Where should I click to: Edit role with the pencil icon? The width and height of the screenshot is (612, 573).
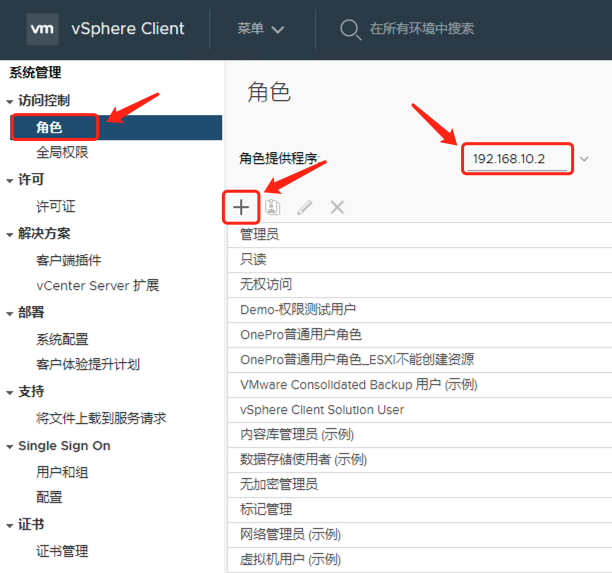[x=304, y=207]
